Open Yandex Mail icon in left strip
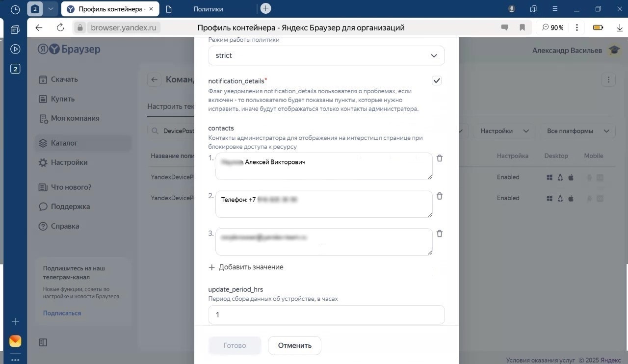Screen dimensions: 628x364 [15, 341]
